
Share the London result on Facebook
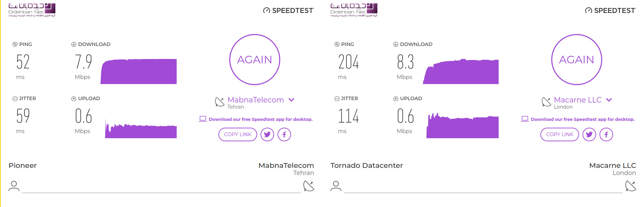tap(606, 134)
